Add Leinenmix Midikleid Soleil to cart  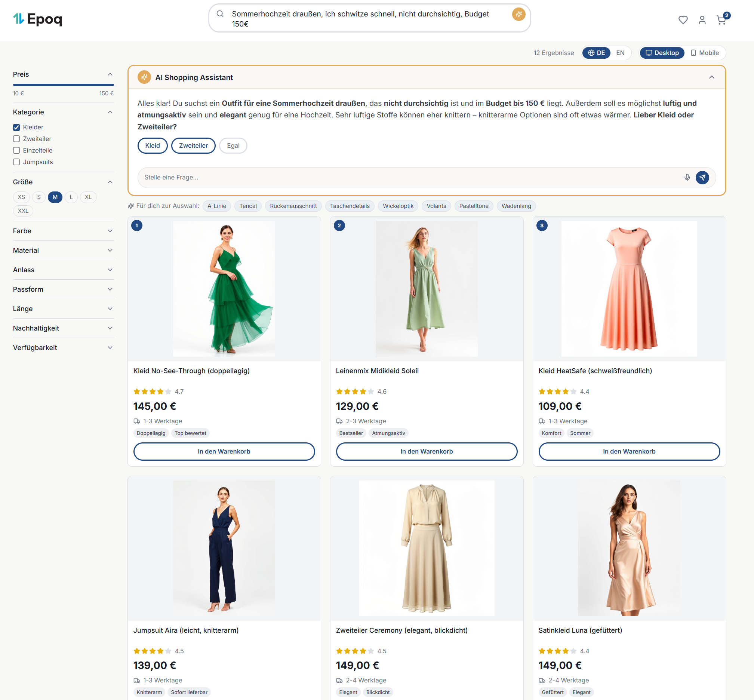pos(427,451)
